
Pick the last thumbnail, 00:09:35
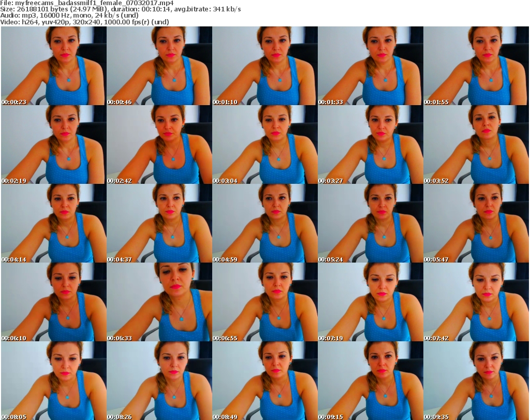coord(476,381)
